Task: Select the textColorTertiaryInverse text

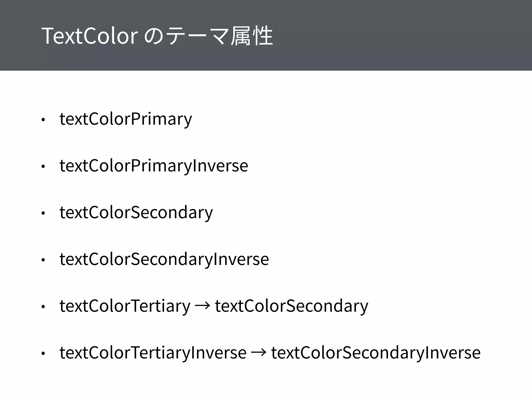Action: pos(153,353)
